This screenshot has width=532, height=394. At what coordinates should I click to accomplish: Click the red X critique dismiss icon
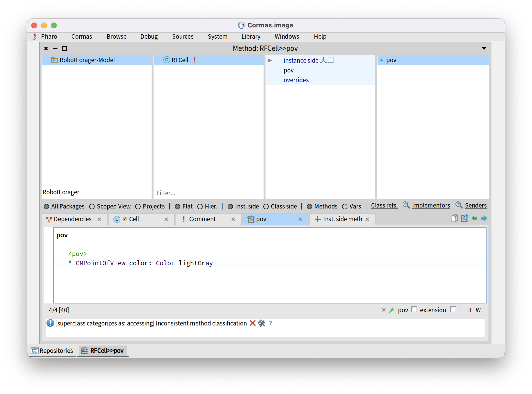(253, 323)
